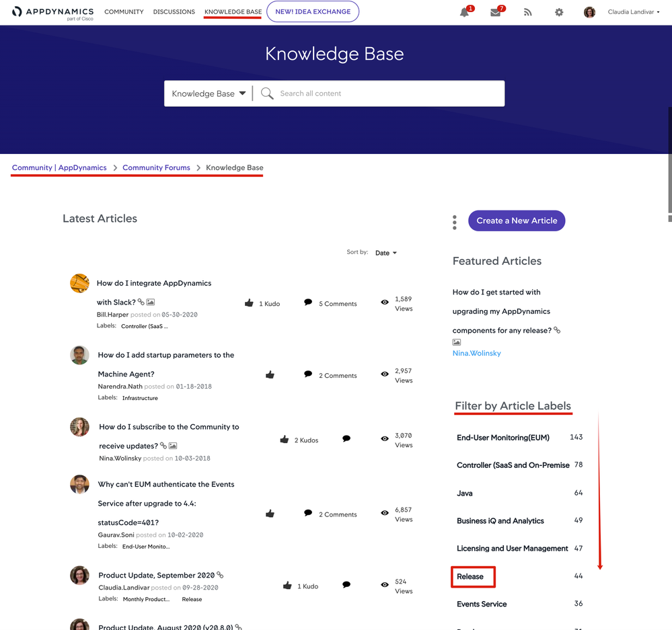Click the RSS feed icon
Viewport: 672px width, 630px height.
tap(527, 12)
